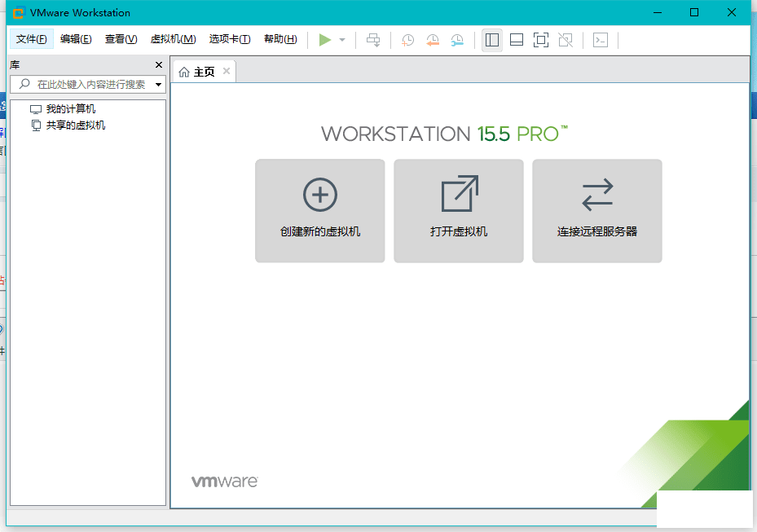Click the magnifier icon in library search

(x=24, y=84)
